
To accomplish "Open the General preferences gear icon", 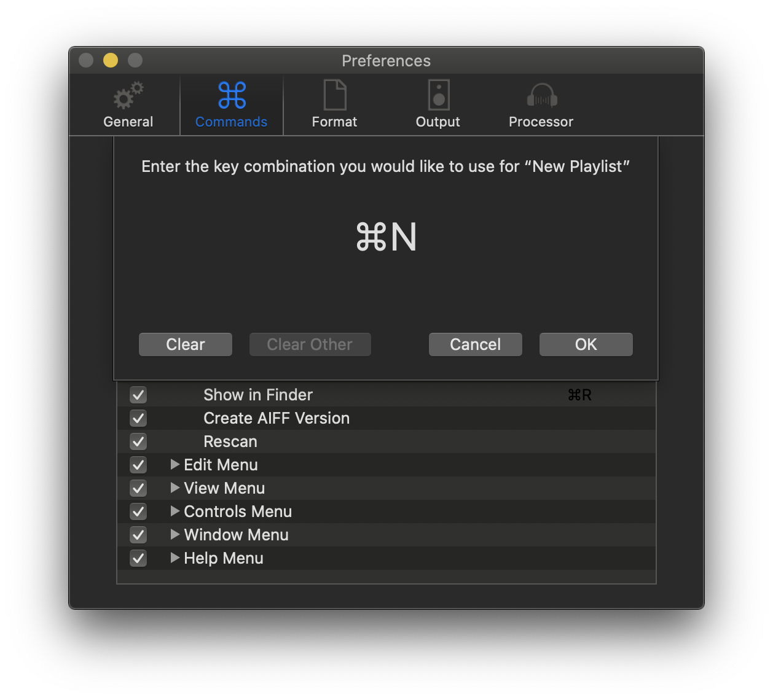I will (x=128, y=96).
